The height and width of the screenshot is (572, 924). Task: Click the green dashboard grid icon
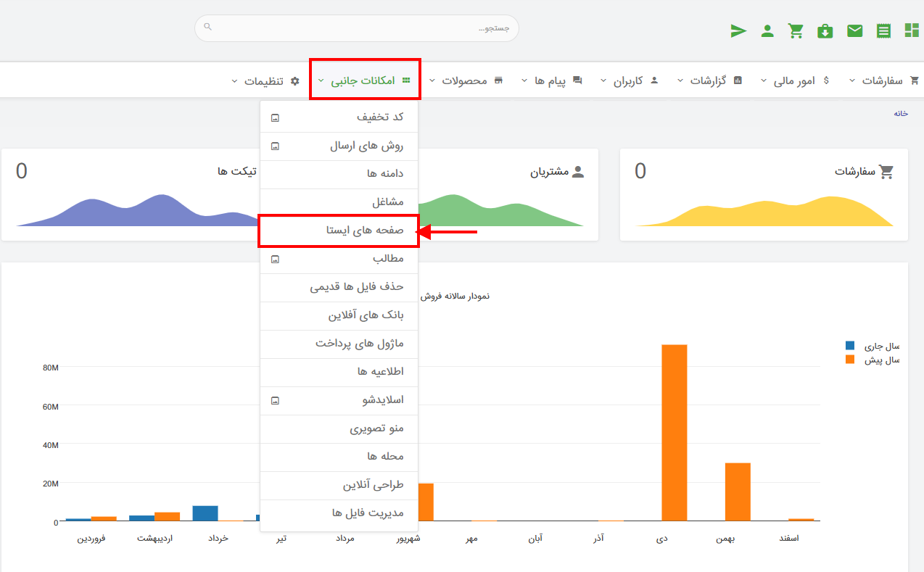click(912, 30)
